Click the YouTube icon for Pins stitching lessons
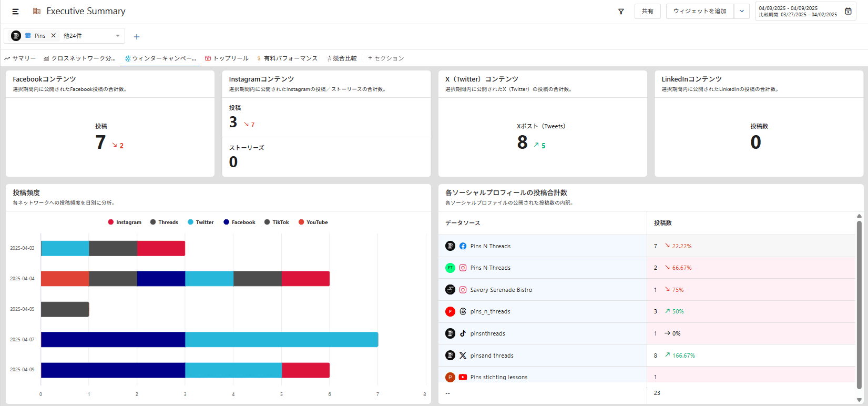868x406 pixels. [x=463, y=377]
